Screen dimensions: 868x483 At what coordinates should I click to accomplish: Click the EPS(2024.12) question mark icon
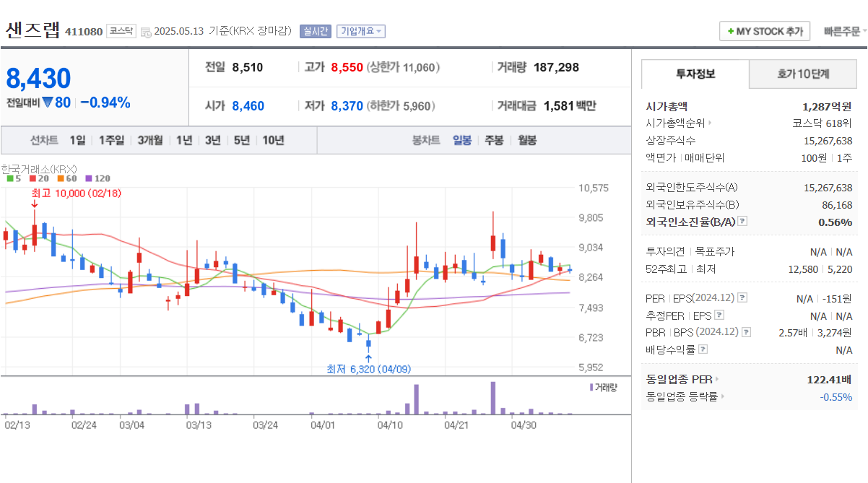742,298
